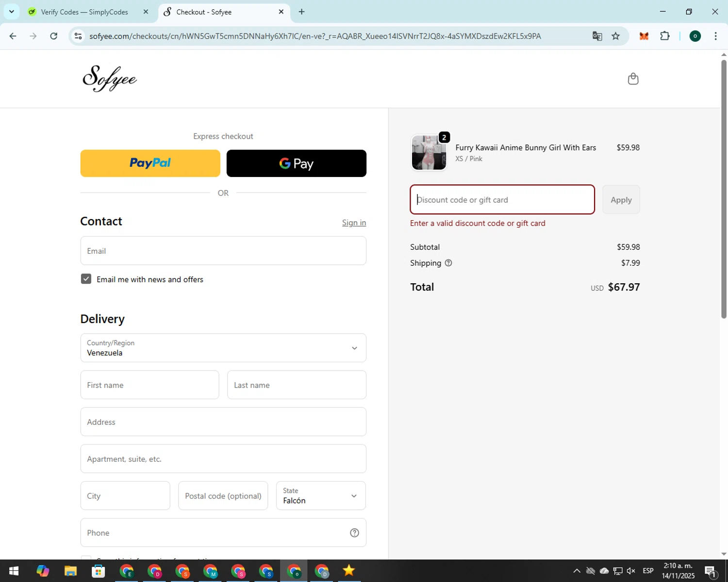Switch to Chrome profile M in taskbar
728x582 pixels.
210,571
